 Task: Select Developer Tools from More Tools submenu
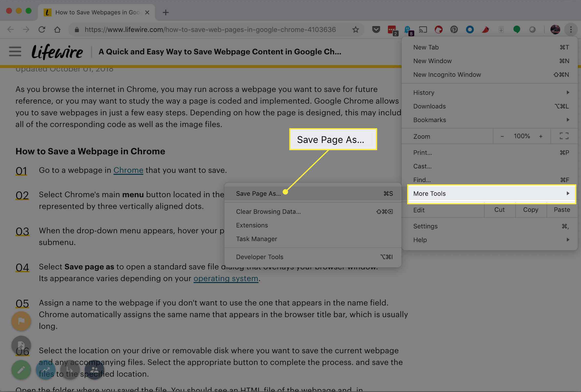coord(259,257)
